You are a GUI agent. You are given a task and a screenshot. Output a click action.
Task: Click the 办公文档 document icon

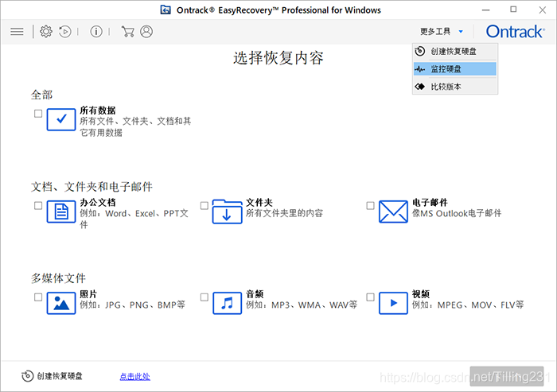point(61,212)
